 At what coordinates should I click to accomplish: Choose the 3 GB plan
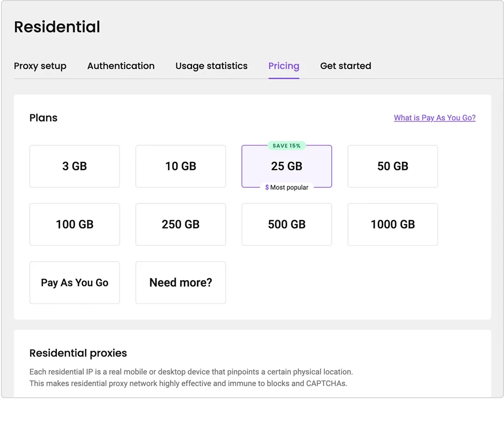point(75,166)
